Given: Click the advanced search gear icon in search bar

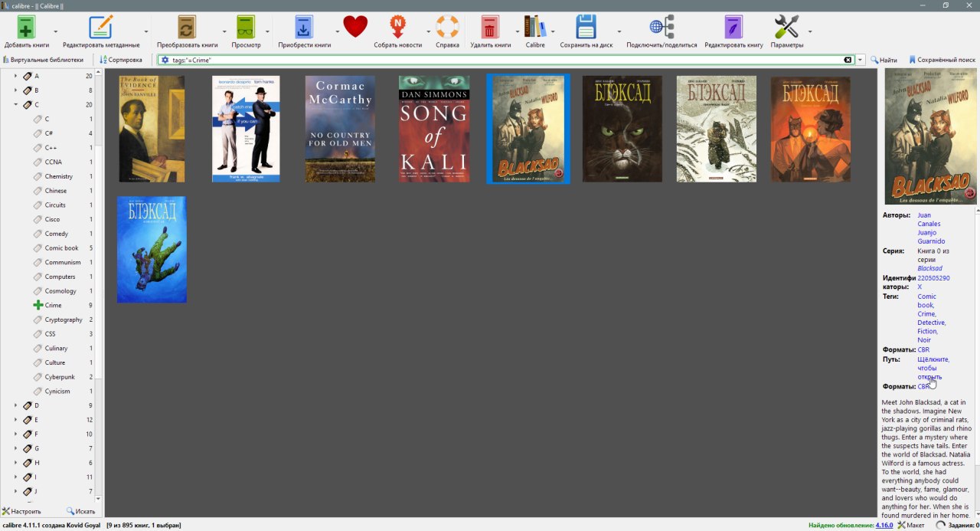Looking at the screenshot, I should click(x=165, y=60).
